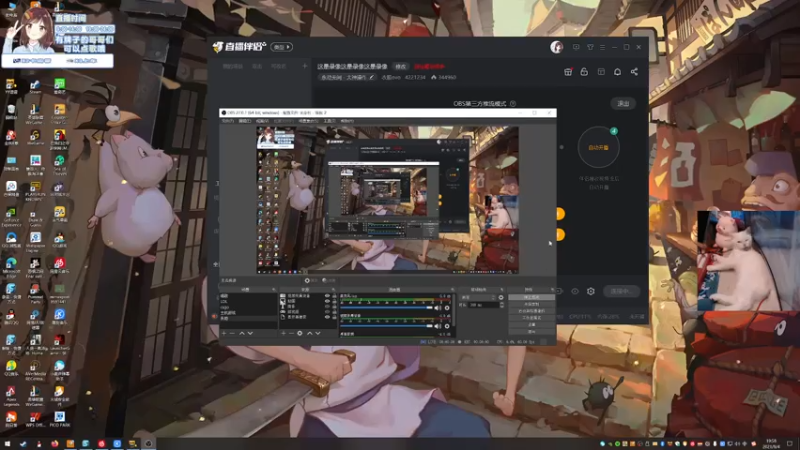Open the OBS 编辑(E) menu

pyautogui.click(x=245, y=121)
